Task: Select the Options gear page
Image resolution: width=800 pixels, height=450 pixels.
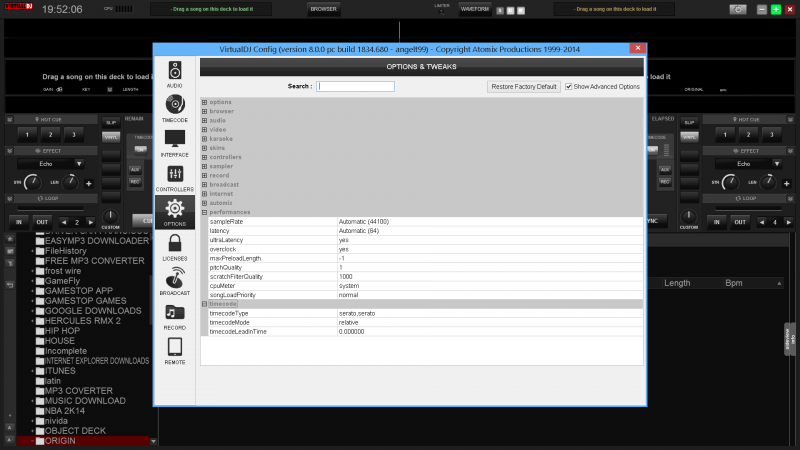Action: coord(174,212)
